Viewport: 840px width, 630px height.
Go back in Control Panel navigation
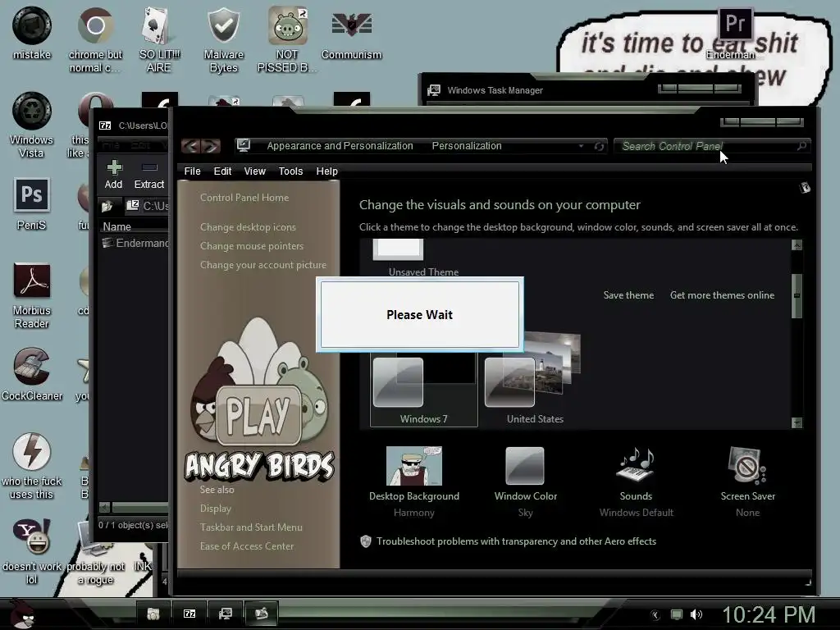click(190, 146)
